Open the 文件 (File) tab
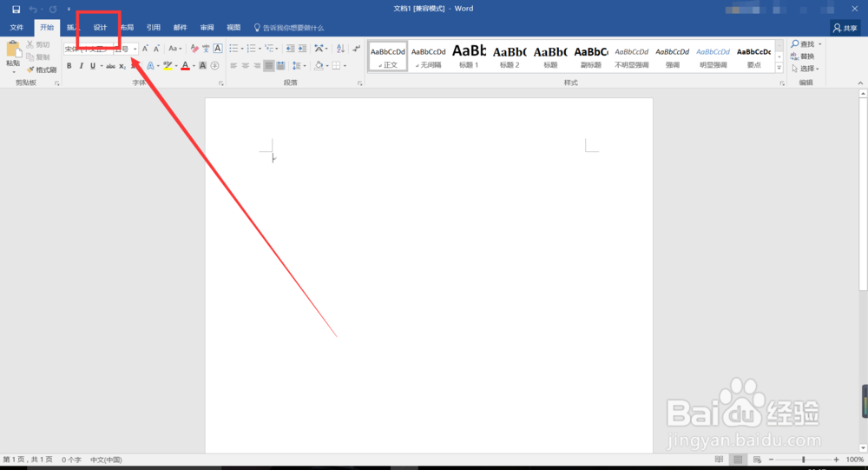Screen dimensions: 868x470 coord(16,27)
